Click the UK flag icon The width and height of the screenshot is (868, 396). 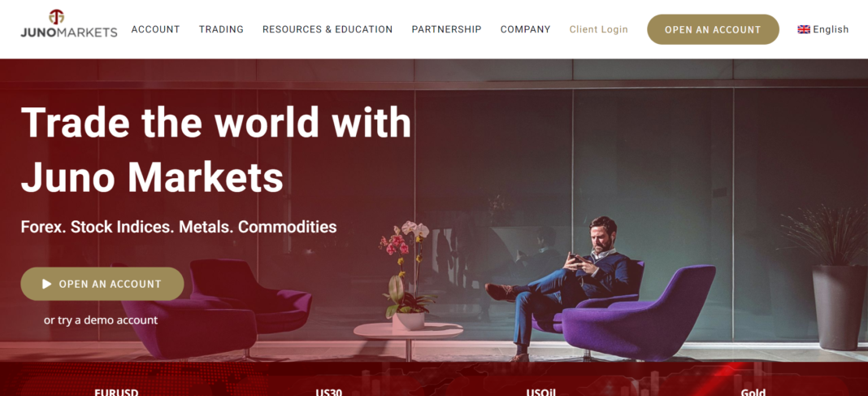804,29
